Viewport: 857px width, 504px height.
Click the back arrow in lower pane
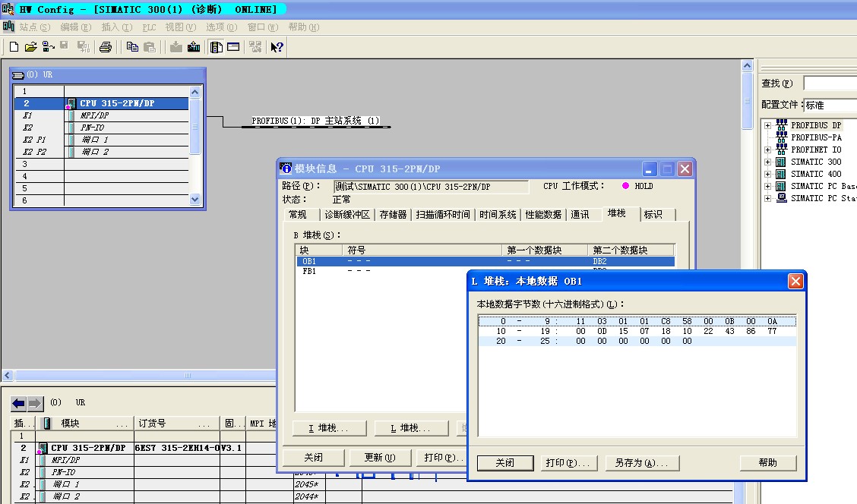(x=18, y=404)
